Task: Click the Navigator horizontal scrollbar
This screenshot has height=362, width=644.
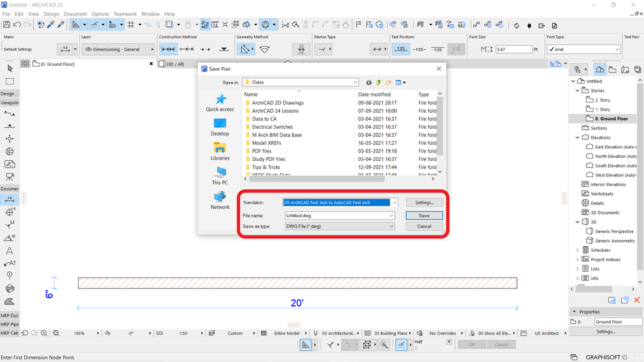Action: 594,289
